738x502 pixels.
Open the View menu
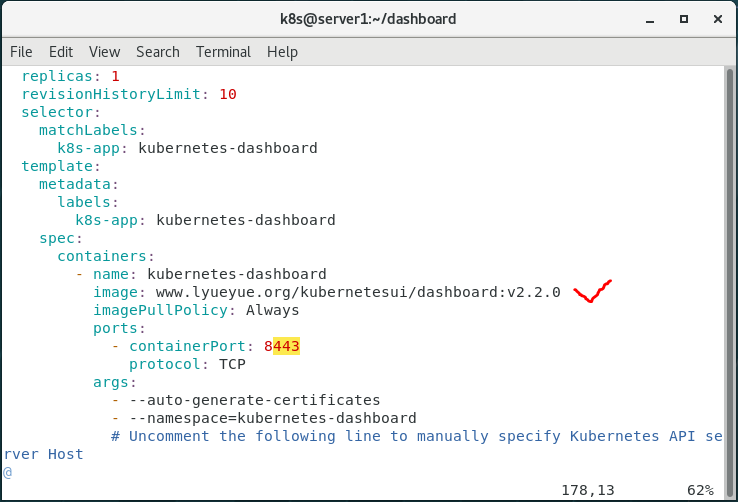tap(104, 52)
